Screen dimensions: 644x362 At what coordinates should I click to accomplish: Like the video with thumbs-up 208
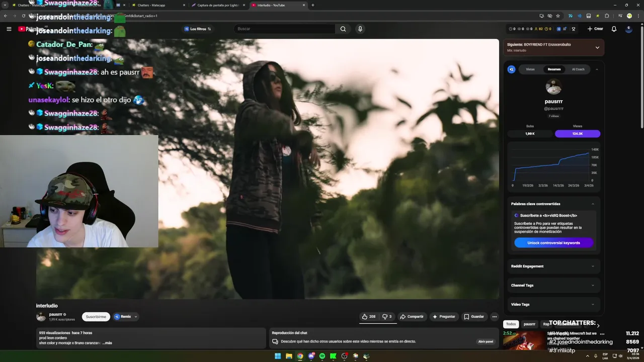(x=368, y=317)
